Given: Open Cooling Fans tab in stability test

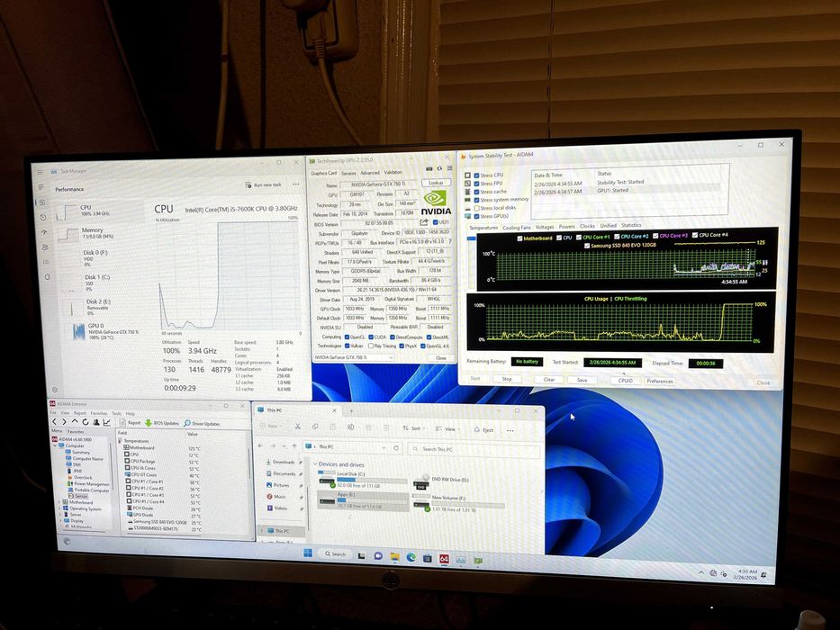Looking at the screenshot, I should point(517,228).
